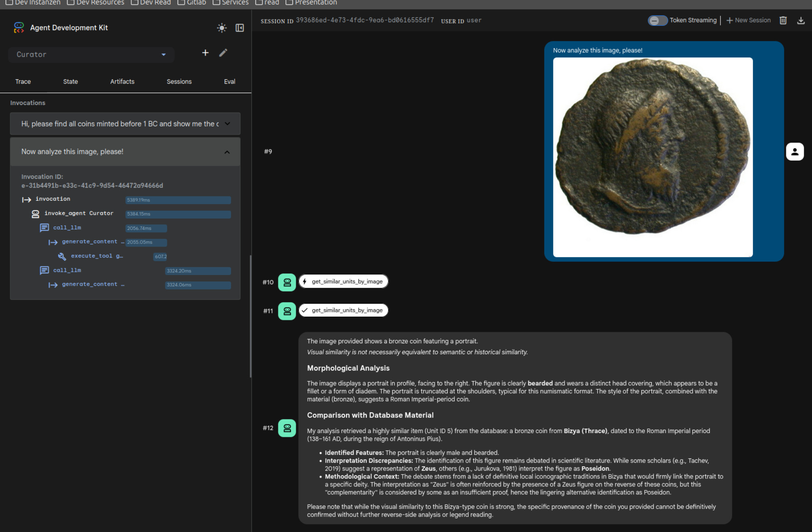The height and width of the screenshot is (532, 812).
Task: Click the plus icon next to Curator
Action: click(x=205, y=53)
